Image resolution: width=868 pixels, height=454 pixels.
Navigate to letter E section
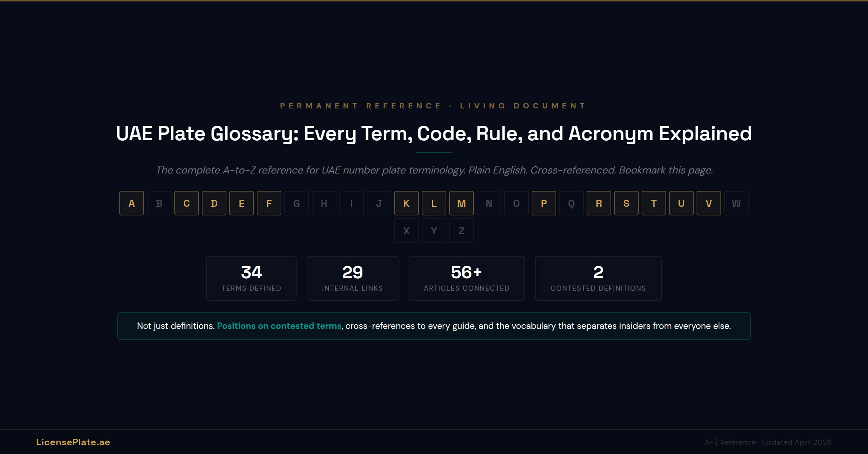[x=242, y=203]
